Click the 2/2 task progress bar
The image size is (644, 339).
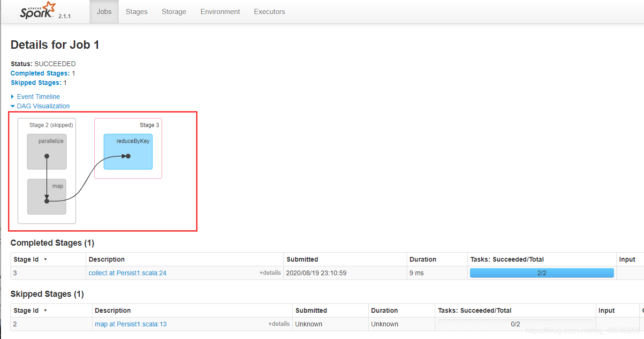(542, 273)
